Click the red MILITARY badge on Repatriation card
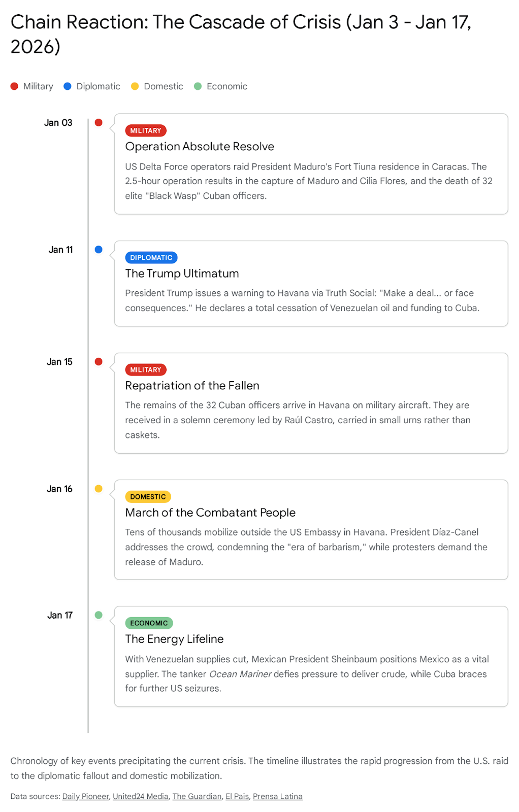Viewport: 519px width, 812px height. 146,370
